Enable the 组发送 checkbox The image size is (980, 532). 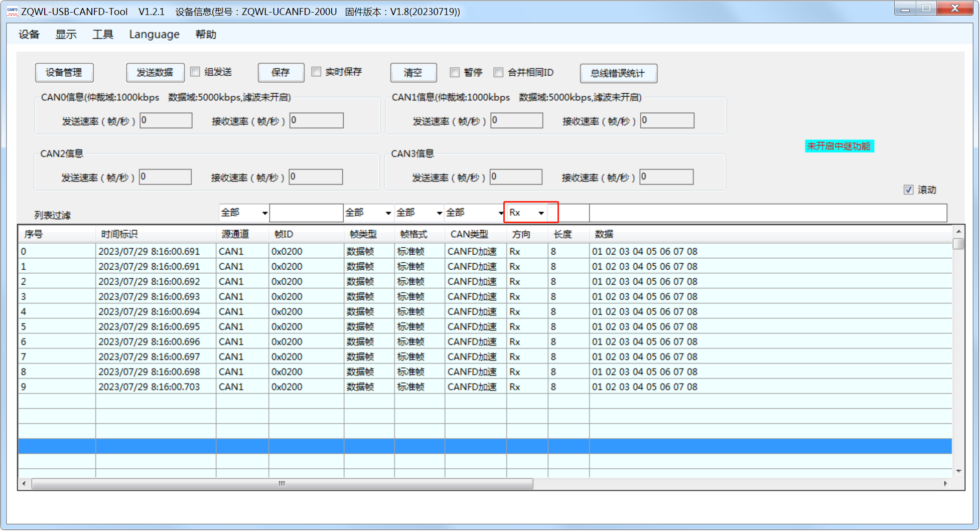point(195,72)
